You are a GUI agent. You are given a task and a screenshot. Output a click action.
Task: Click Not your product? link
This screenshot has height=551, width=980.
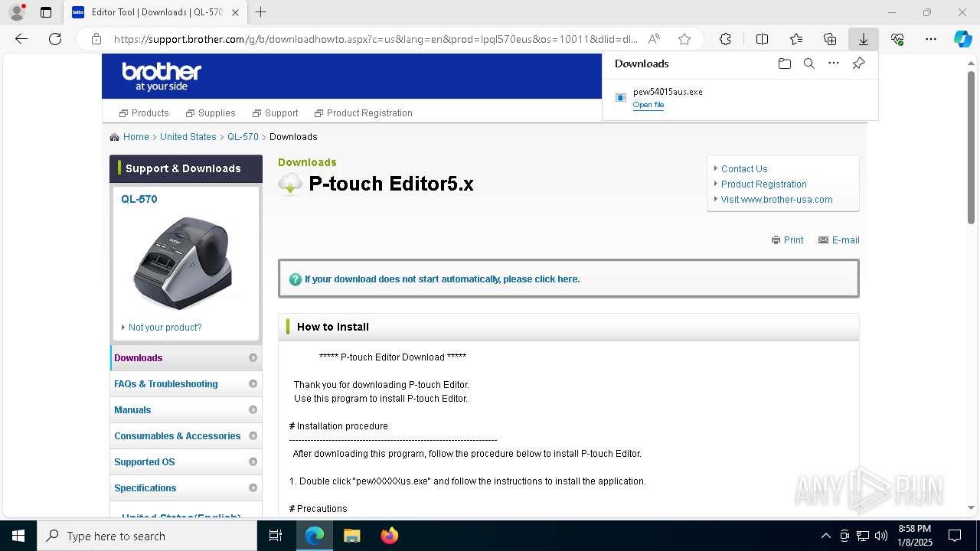pyautogui.click(x=165, y=328)
